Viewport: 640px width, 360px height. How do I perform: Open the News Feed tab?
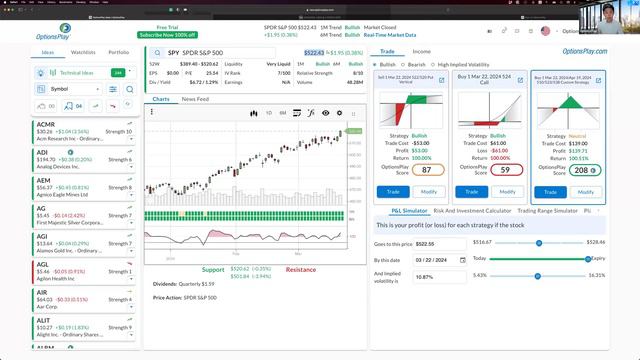click(x=195, y=99)
